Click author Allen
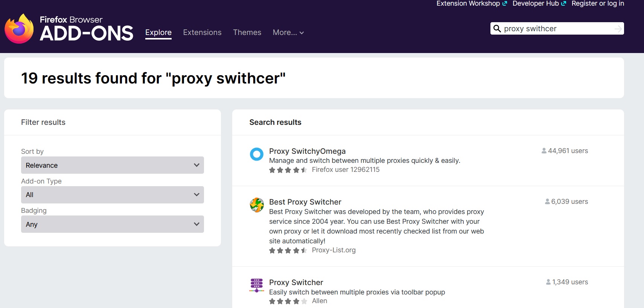Viewport: 644px width, 308px height. click(320, 301)
